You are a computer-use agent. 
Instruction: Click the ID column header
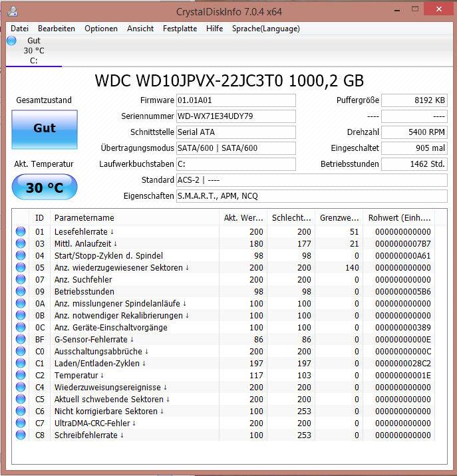pos(39,217)
